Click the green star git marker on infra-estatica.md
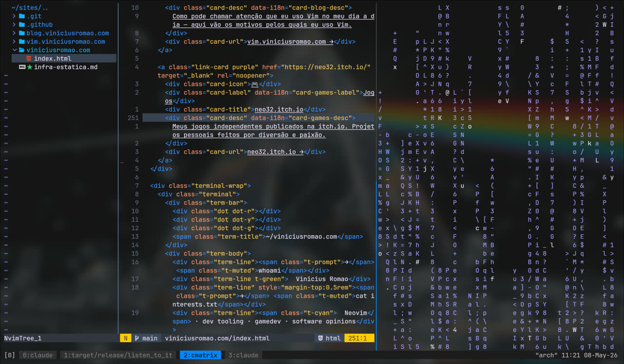The image size is (624, 364). coord(30,67)
